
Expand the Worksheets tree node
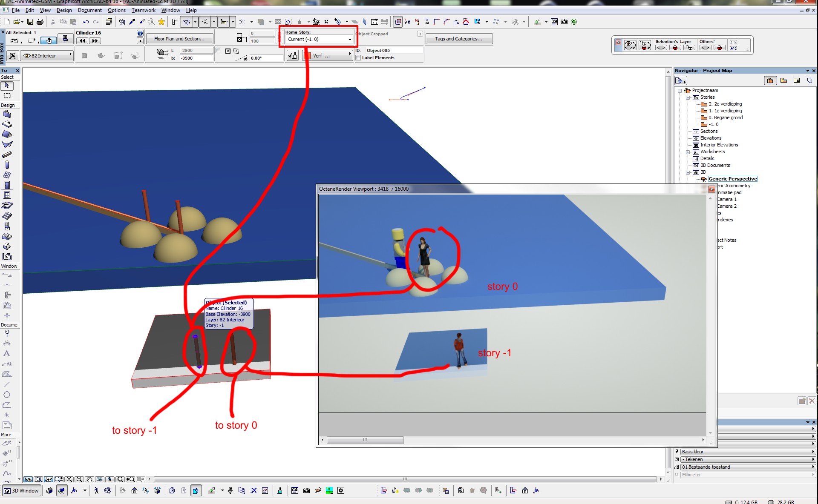click(688, 152)
